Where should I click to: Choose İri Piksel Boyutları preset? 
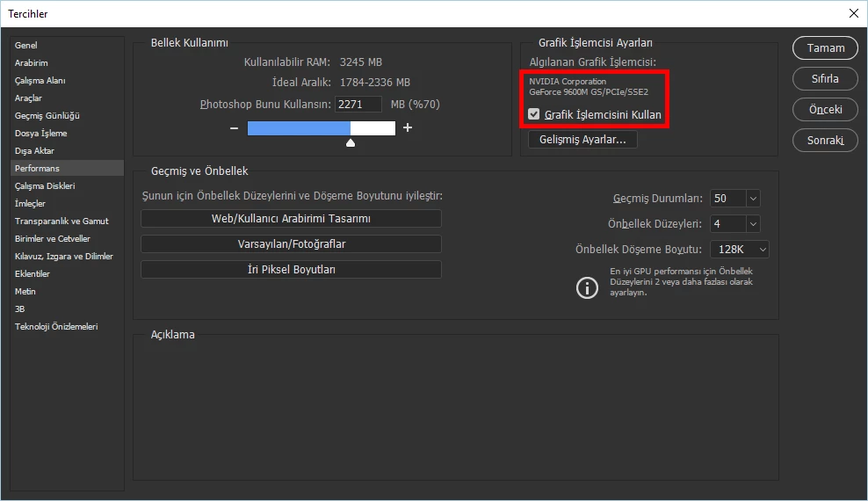[x=291, y=270]
